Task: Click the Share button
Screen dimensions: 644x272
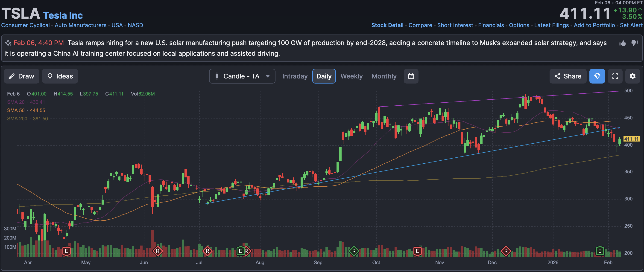Action: pyautogui.click(x=568, y=76)
